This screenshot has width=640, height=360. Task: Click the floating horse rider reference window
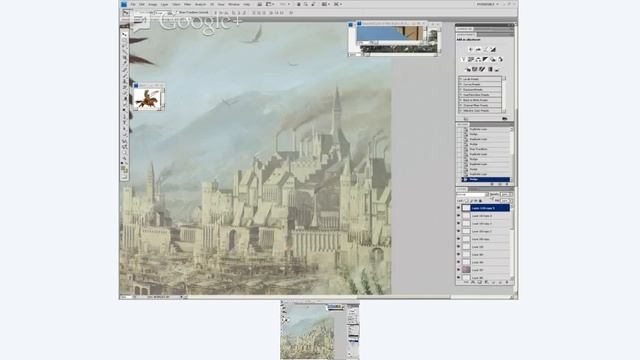tap(149, 97)
